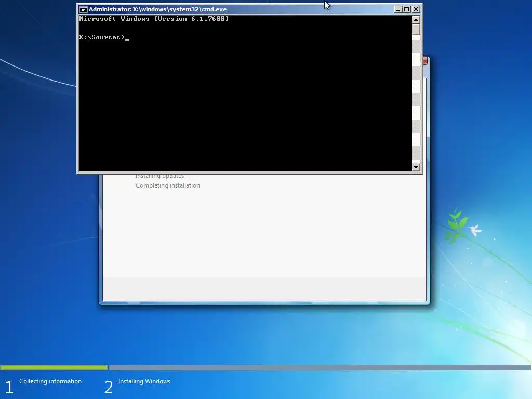Click the scrollbar down arrow in cmd
532x399 pixels.
(416, 167)
